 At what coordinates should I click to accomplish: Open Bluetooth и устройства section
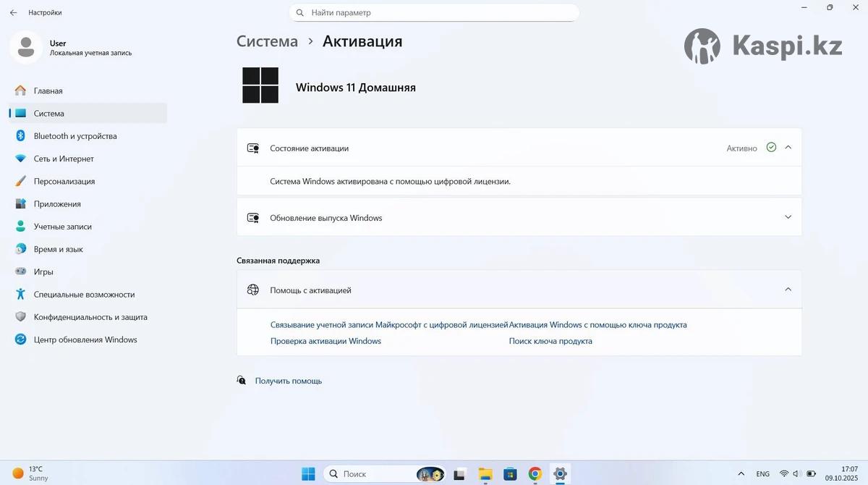coord(75,136)
